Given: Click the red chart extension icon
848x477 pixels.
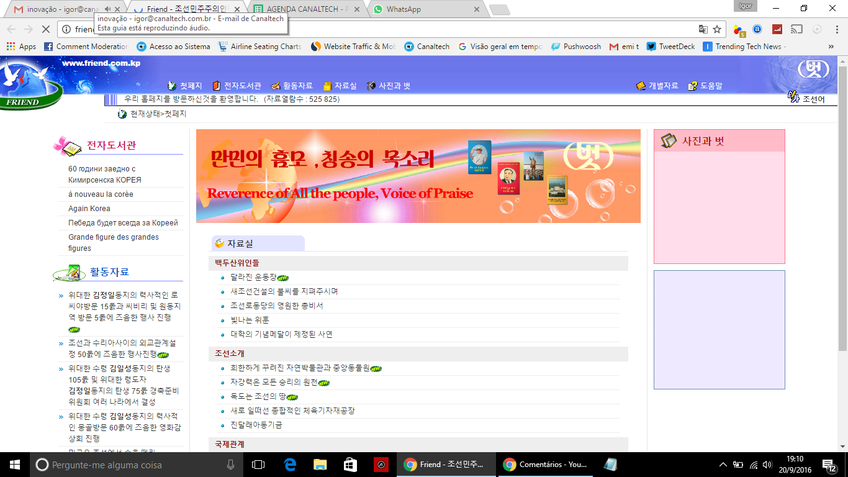Looking at the screenshot, I should [x=777, y=29].
